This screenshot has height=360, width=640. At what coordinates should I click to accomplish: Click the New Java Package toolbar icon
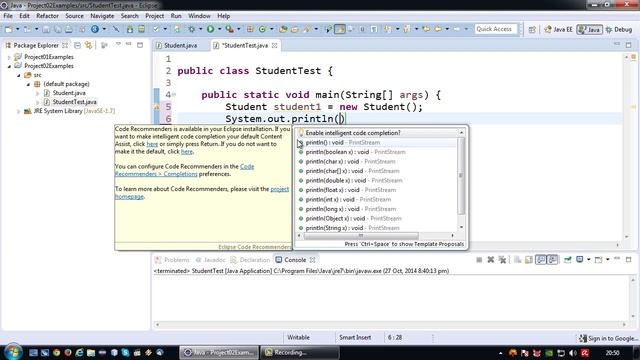[x=250, y=29]
